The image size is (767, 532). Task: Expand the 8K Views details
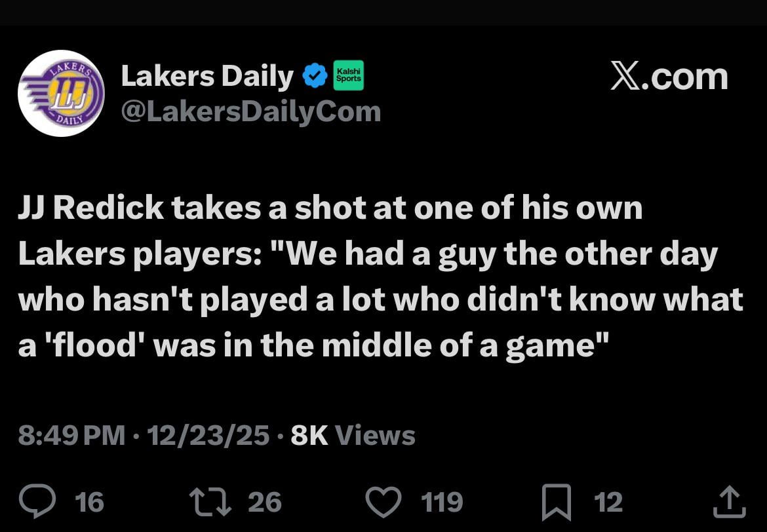click(354, 434)
